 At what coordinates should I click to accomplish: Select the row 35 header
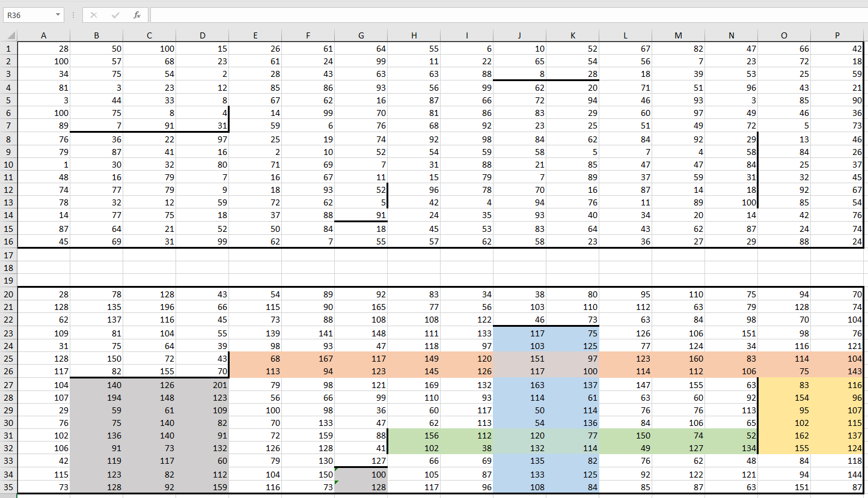pyautogui.click(x=8, y=487)
